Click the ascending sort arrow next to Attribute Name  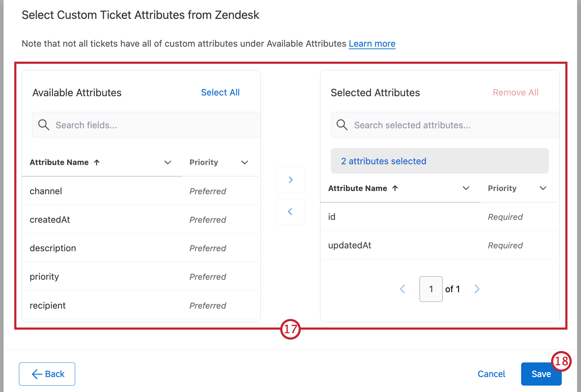click(97, 162)
